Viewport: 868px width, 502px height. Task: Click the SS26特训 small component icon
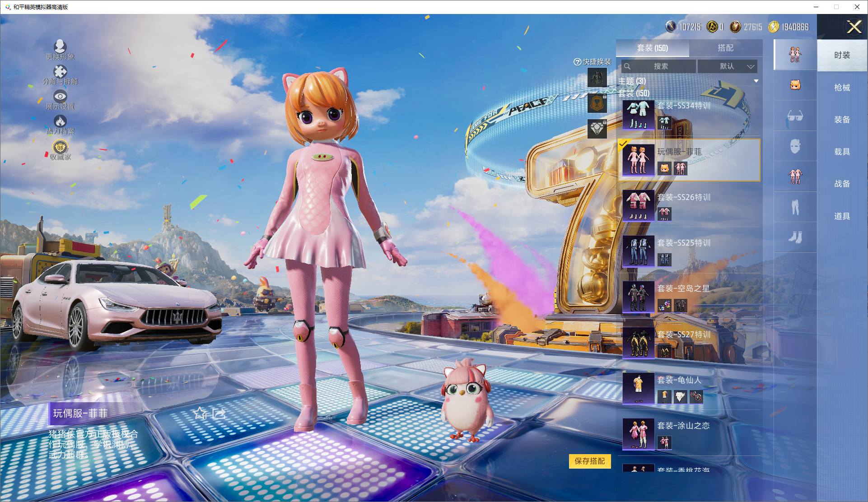664,214
